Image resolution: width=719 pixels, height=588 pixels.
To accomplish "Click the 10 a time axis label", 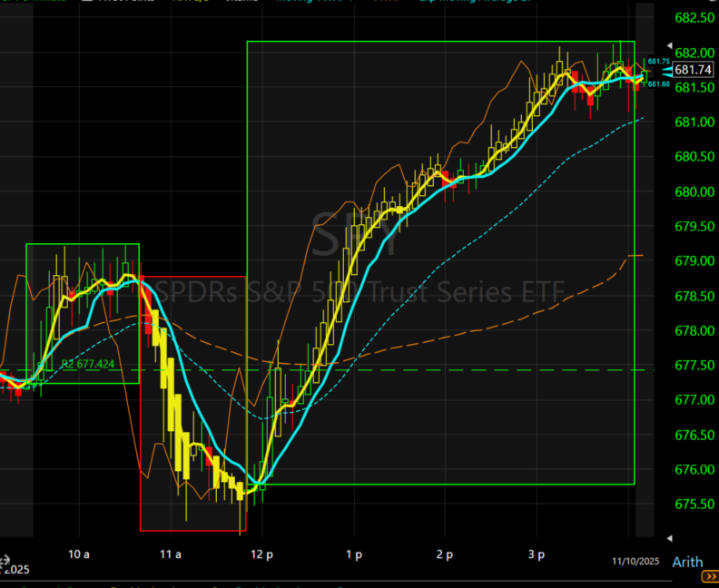I will pos(79,554).
